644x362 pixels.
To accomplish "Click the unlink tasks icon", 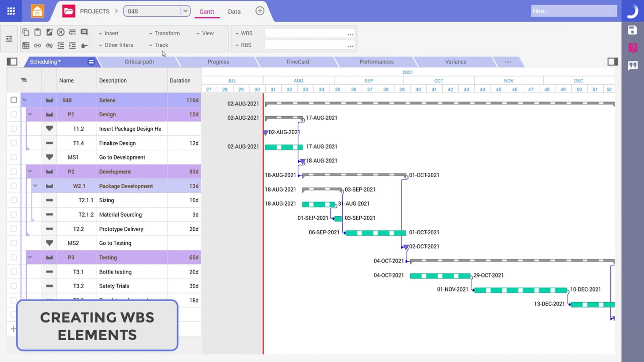I will pos(49,46).
